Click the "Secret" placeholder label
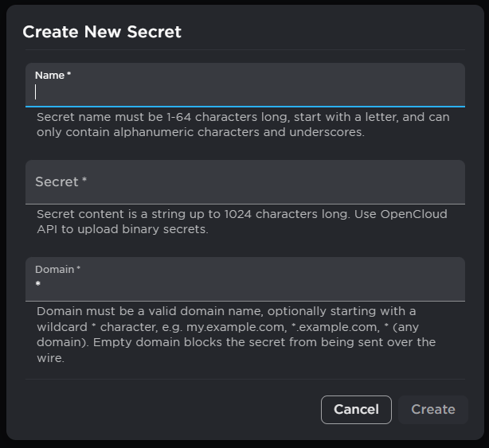 tap(57, 182)
